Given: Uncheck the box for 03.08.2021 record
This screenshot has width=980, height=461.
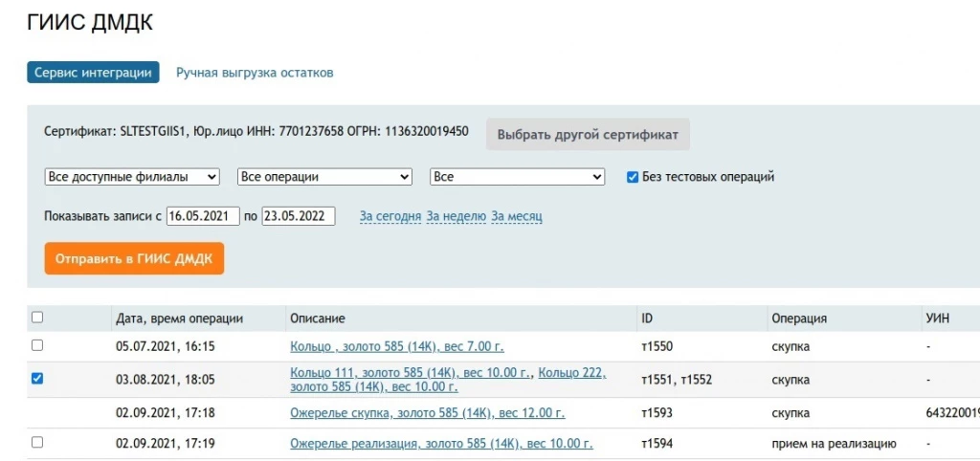Looking at the screenshot, I should tap(37, 379).
